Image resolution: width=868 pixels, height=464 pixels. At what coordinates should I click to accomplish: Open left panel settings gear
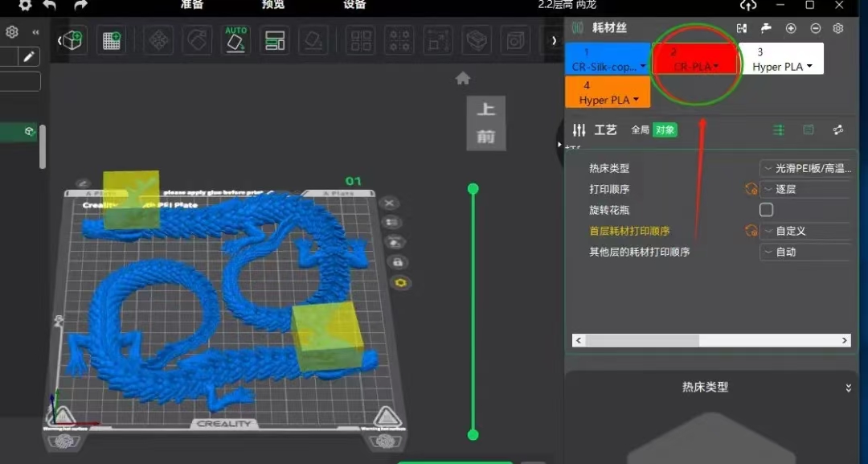12,32
